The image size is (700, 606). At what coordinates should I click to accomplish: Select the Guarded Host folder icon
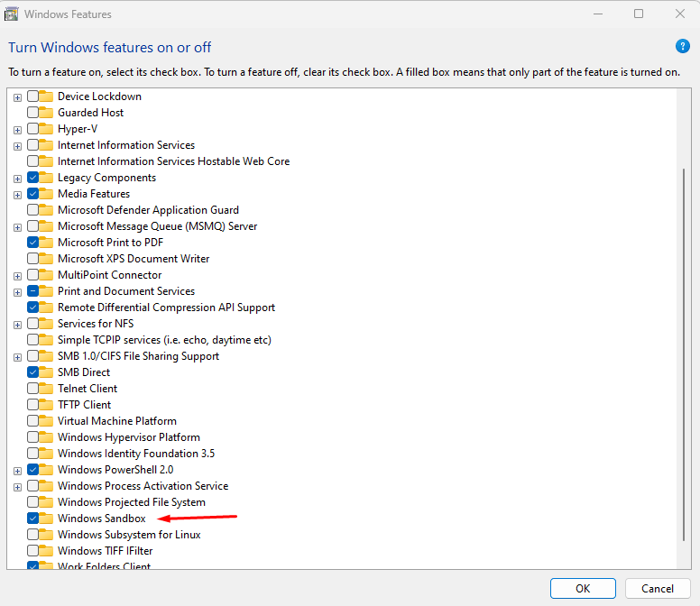(x=46, y=113)
